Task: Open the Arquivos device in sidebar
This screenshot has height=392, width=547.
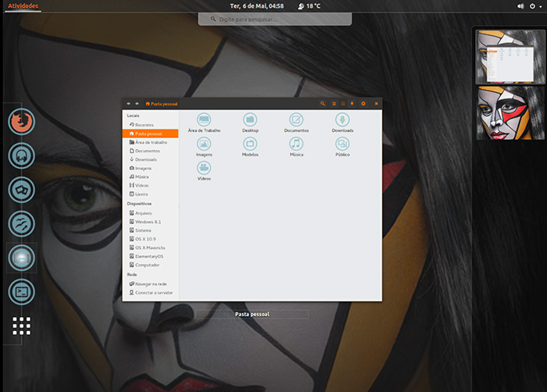Action: tap(150, 213)
